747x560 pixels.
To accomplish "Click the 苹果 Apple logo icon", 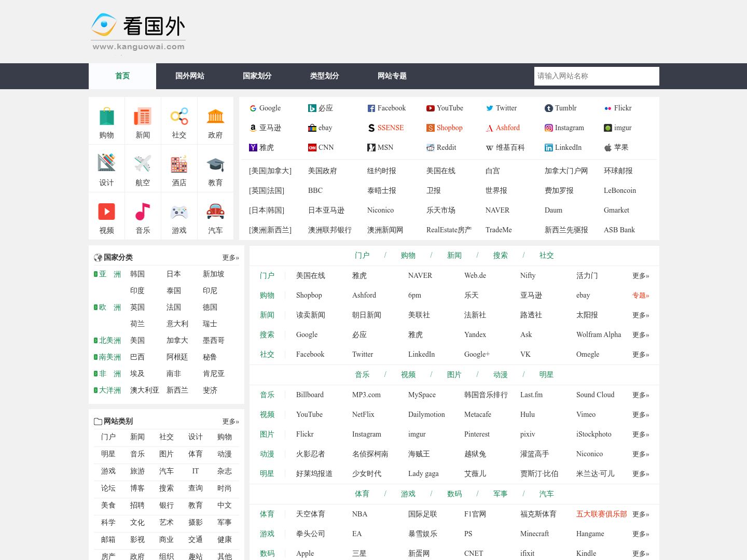I will click(608, 148).
